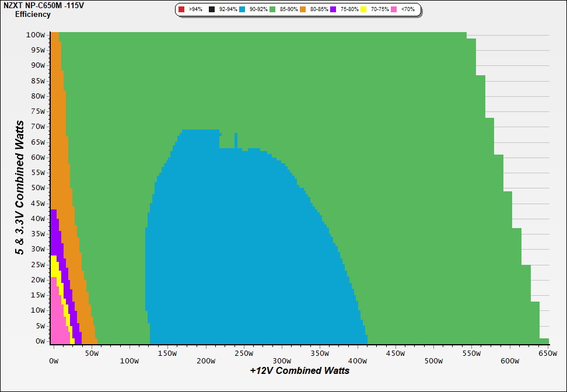Click the 50w label on the vertical axis
The image size is (567, 392).
(36, 188)
